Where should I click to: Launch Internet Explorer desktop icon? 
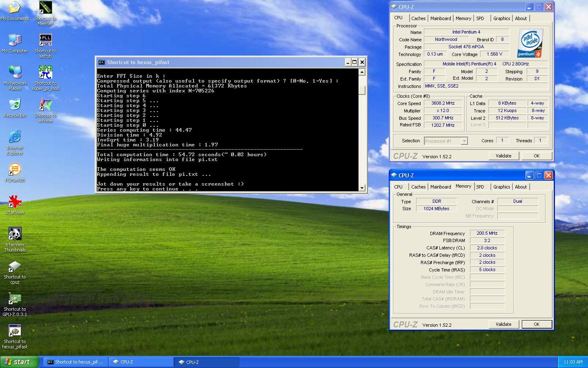pos(15,143)
